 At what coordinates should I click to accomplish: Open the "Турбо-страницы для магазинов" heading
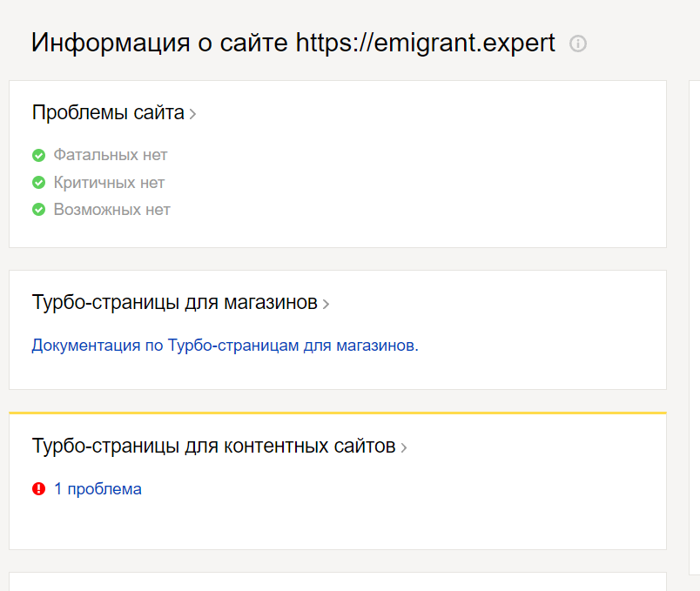point(174,303)
